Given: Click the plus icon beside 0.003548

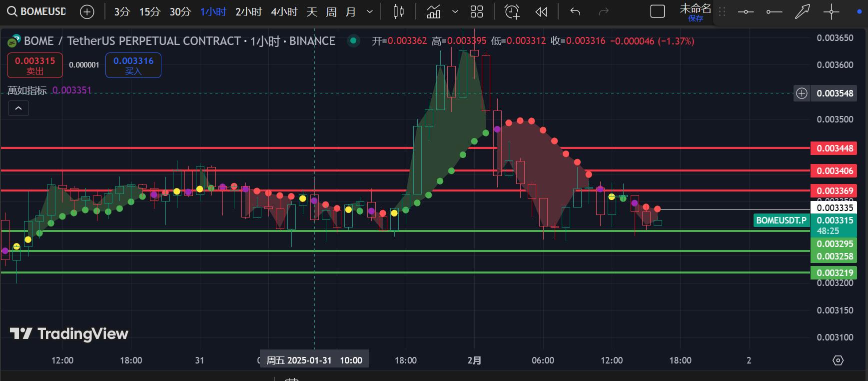Looking at the screenshot, I should [x=802, y=93].
